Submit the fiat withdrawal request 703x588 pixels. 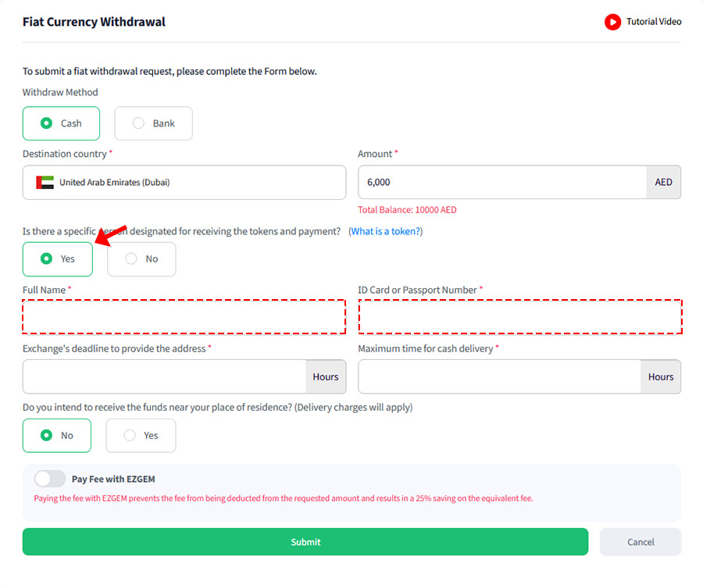point(305,542)
